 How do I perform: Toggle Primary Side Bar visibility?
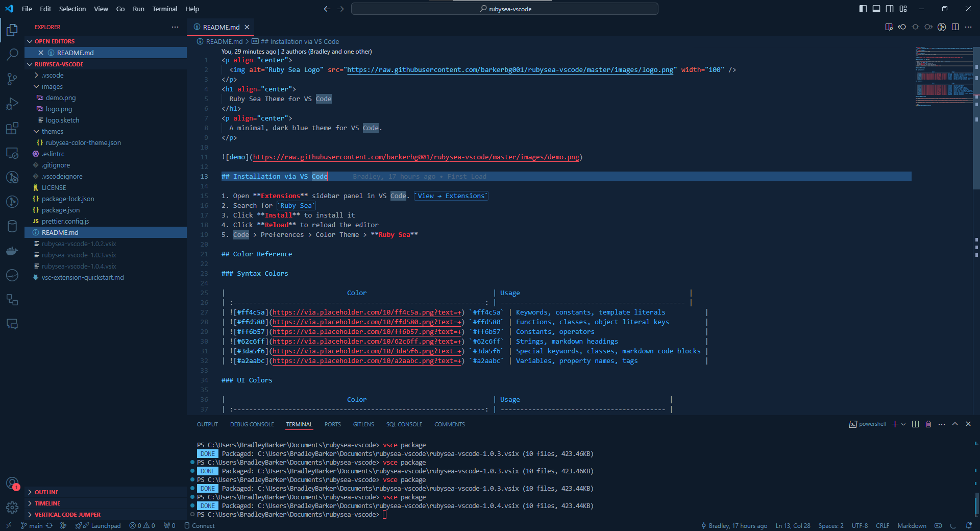coord(863,9)
